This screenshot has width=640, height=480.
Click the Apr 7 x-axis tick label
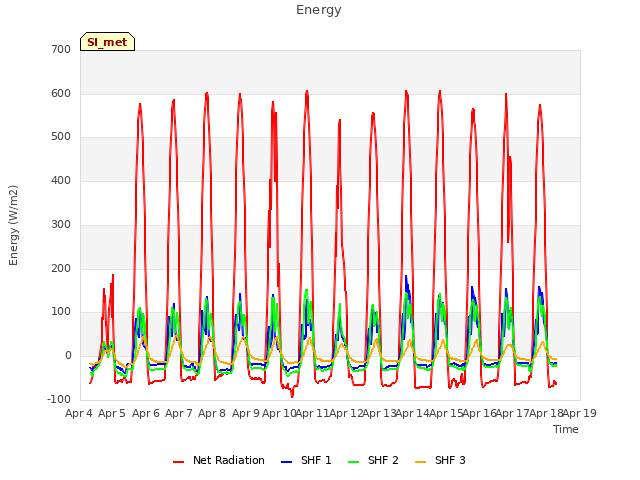point(179,413)
